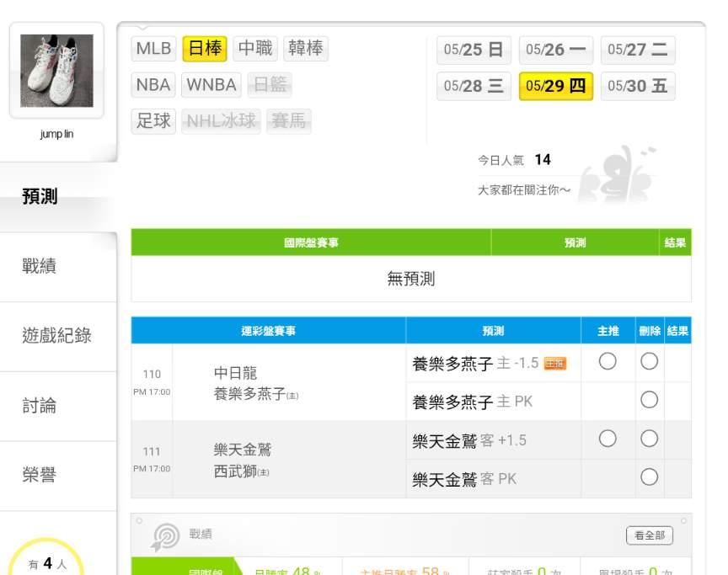Viewport: 728px width, 575px height.
Task: Click the target icon beside 戰績
Action: (166, 536)
